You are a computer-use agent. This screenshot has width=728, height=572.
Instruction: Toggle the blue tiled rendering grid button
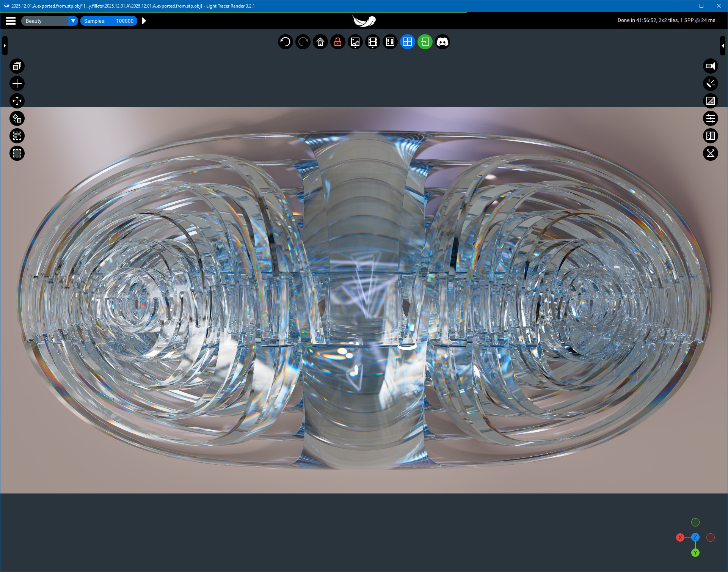coord(407,42)
